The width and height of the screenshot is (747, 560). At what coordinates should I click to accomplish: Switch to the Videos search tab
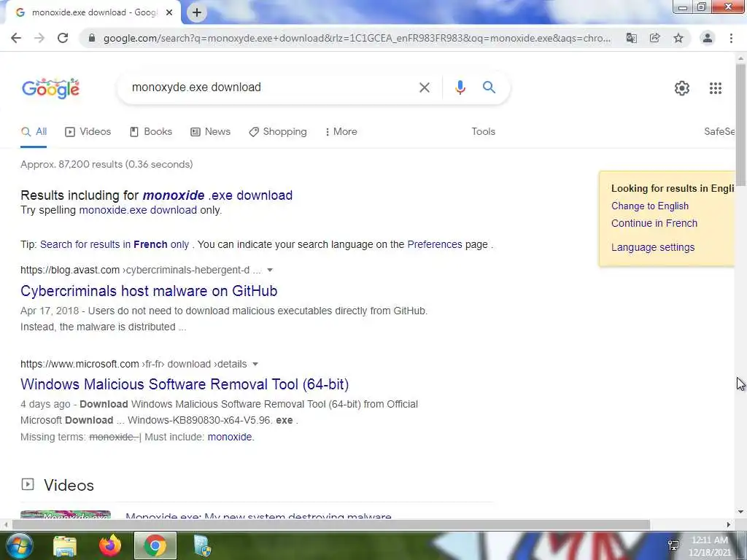tap(88, 132)
